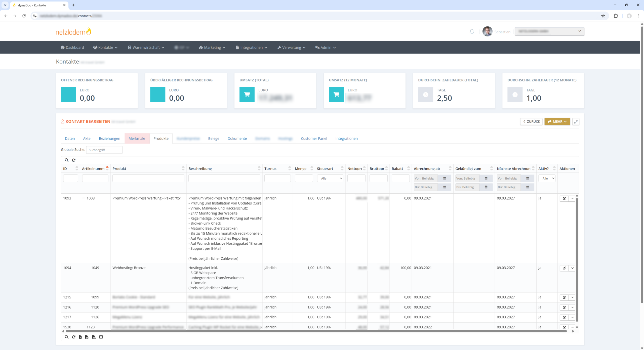Screen dimensions: 644x350
Task: Edit product row 1216
Action: pyautogui.click(x=564, y=307)
